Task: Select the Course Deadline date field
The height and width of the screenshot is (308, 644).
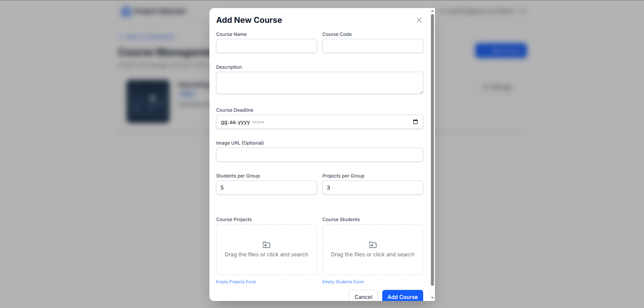Action: [x=319, y=122]
